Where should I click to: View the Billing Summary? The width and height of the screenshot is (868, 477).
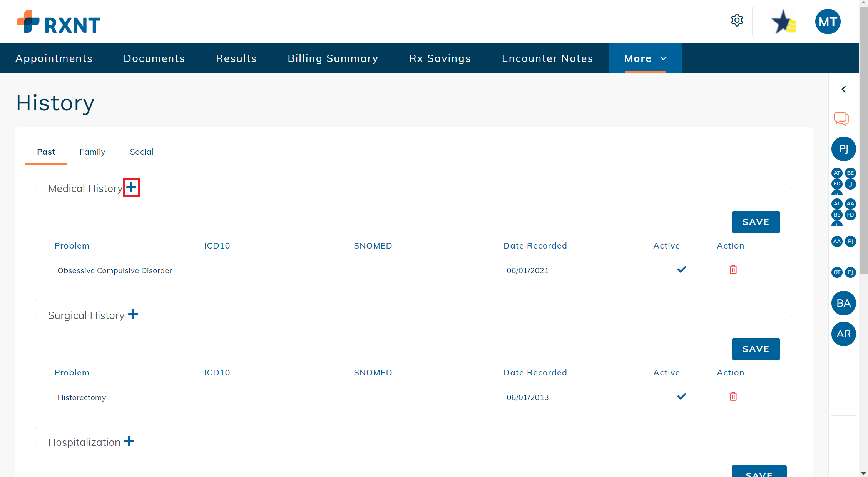(x=333, y=58)
